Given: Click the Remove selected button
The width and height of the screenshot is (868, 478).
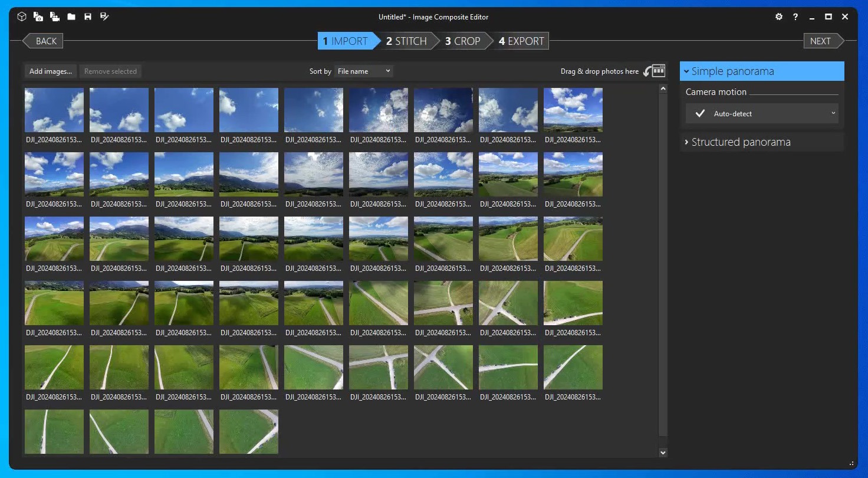Looking at the screenshot, I should (x=110, y=71).
